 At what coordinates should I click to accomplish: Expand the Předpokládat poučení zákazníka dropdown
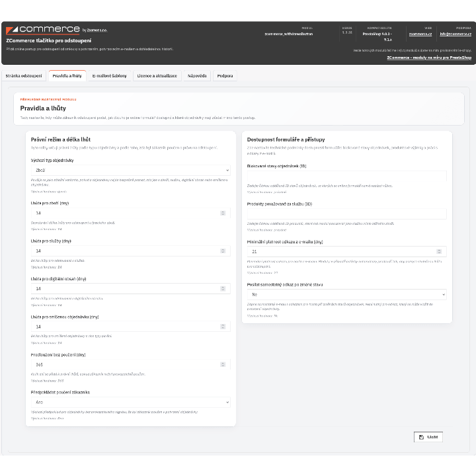(130, 402)
